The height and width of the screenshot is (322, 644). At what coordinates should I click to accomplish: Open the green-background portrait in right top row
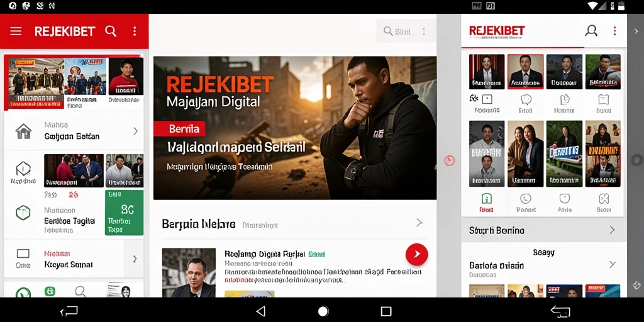pyautogui.click(x=603, y=72)
